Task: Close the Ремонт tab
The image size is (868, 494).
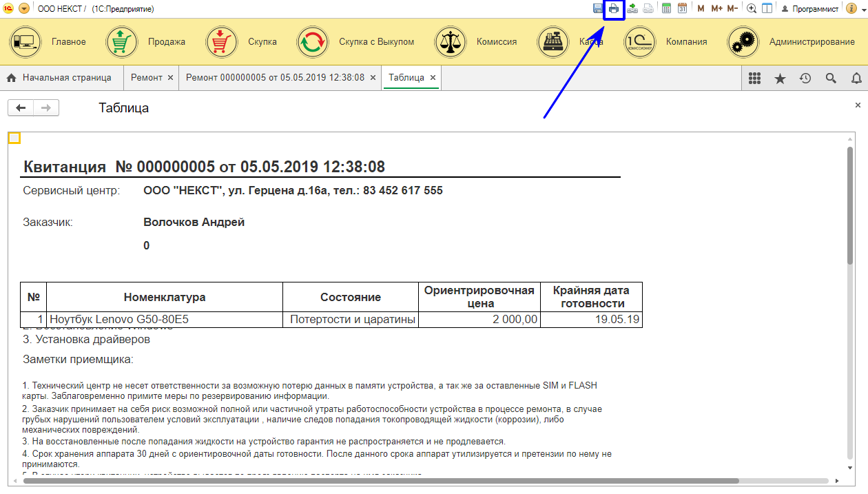Action: point(170,78)
